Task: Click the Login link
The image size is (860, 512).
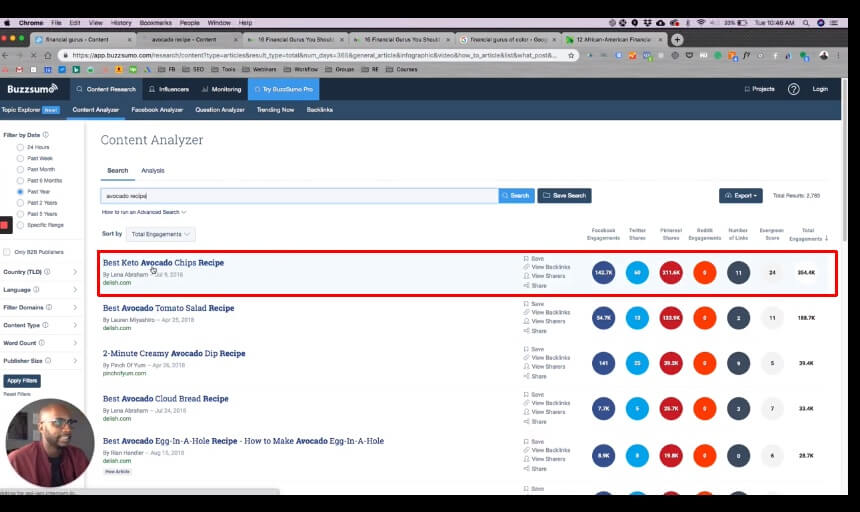Action: click(x=820, y=89)
